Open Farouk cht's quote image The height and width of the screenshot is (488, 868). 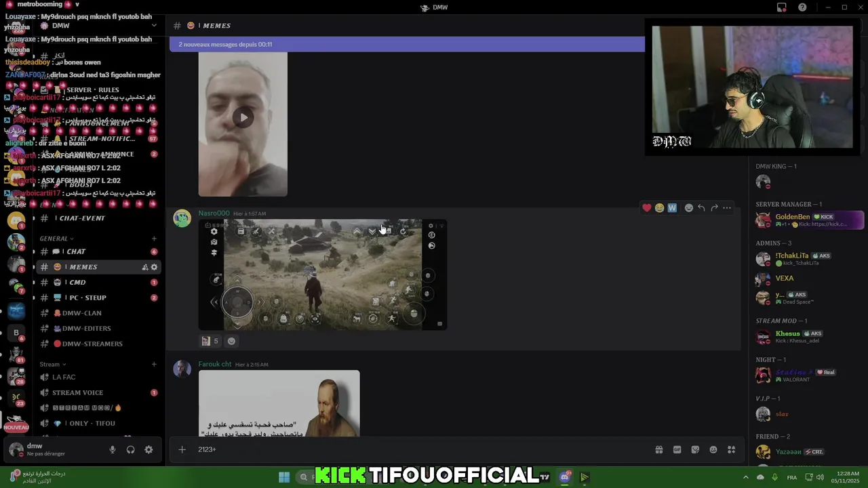[279, 403]
